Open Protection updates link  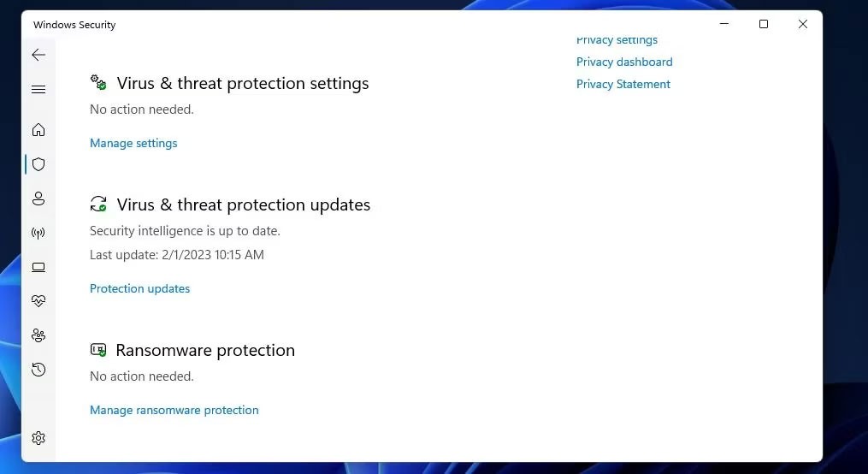139,288
